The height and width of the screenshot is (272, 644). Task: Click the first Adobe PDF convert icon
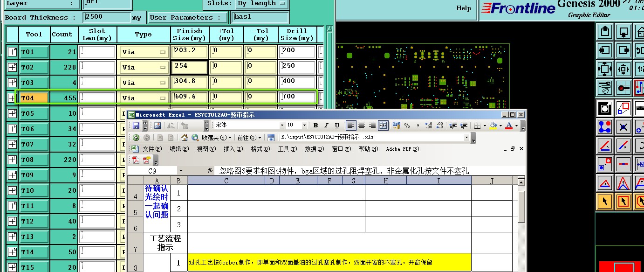point(136,160)
